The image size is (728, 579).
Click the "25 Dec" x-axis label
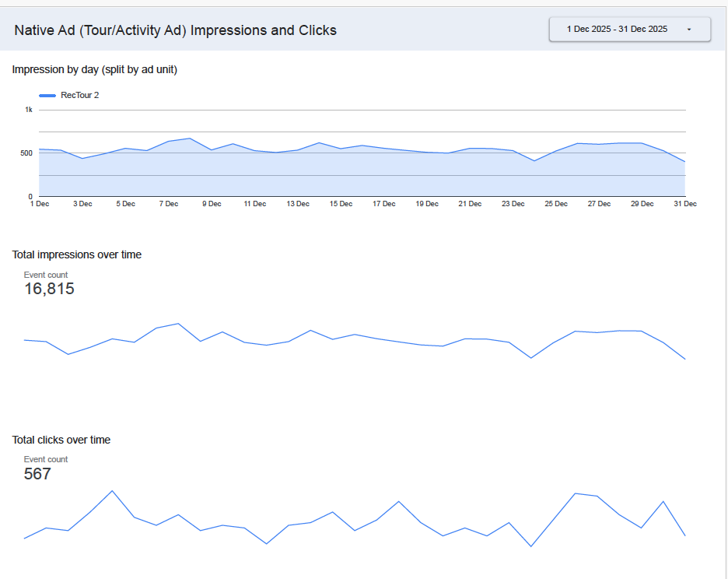pos(555,204)
